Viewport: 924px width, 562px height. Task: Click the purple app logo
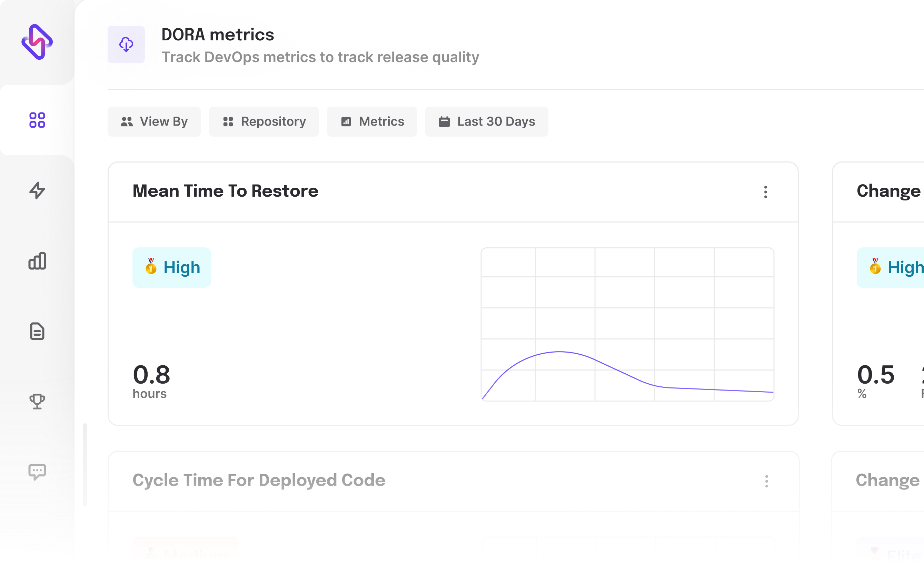click(x=37, y=42)
